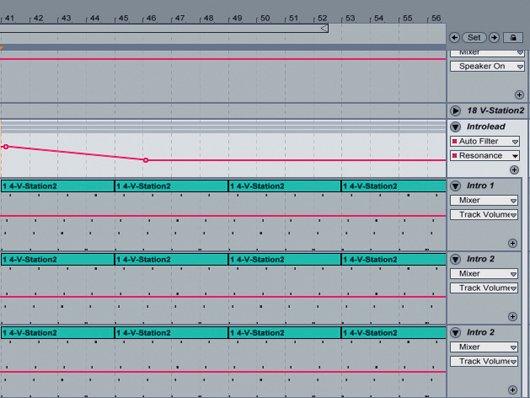Click the loop brace end marker
530x398 pixels.
(324, 28)
